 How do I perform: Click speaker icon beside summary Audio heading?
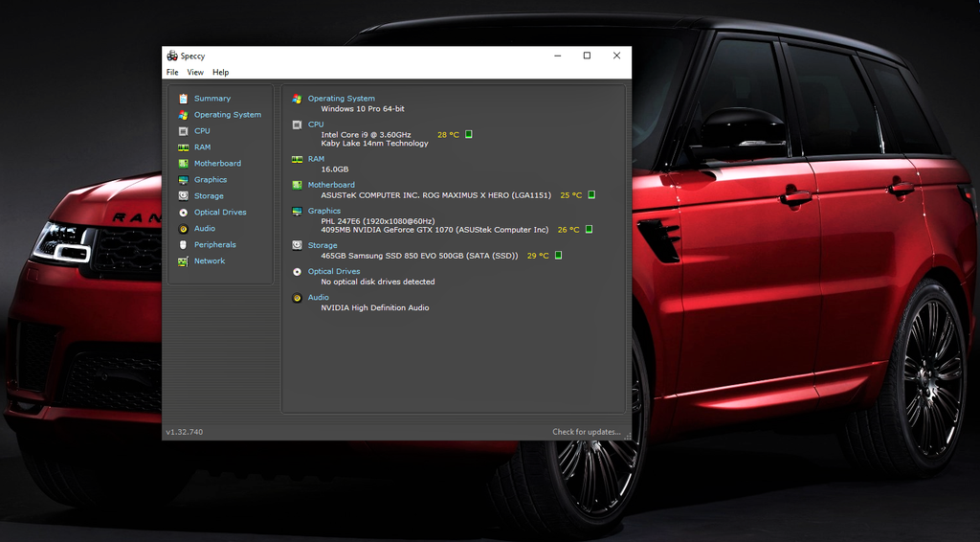click(297, 298)
